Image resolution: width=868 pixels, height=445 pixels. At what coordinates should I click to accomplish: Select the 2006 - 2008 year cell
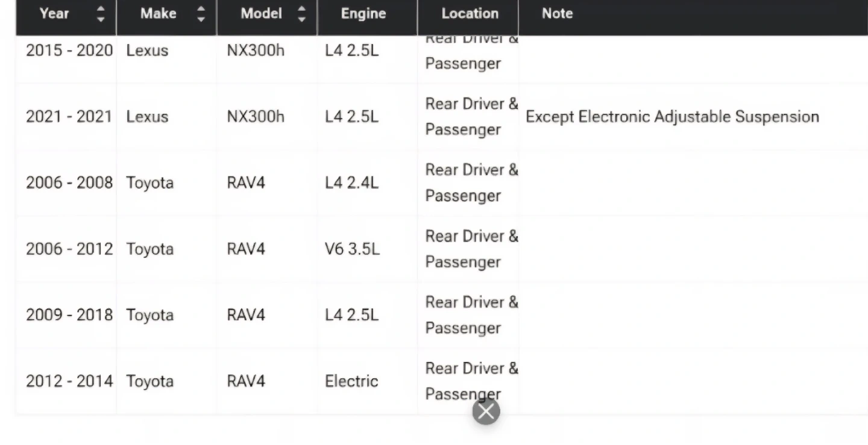point(69,183)
